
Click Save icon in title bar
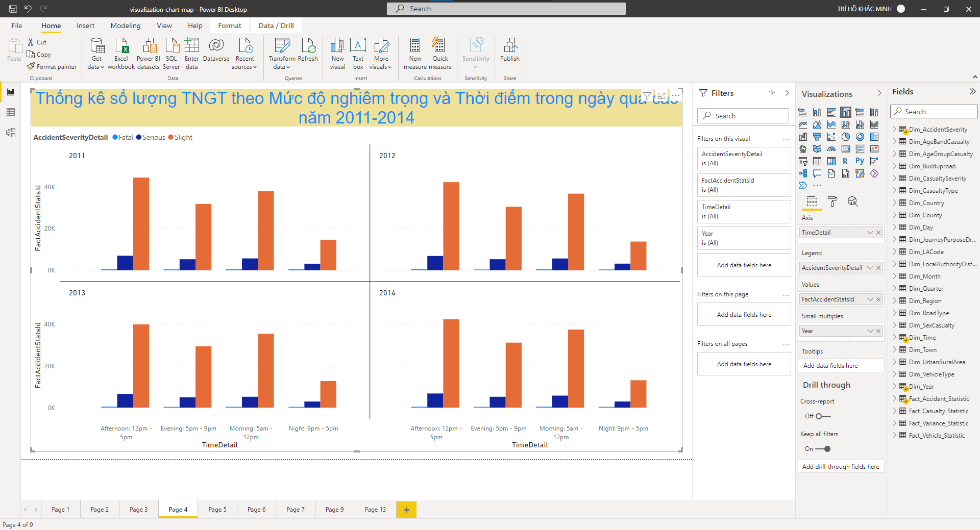pyautogui.click(x=13, y=9)
